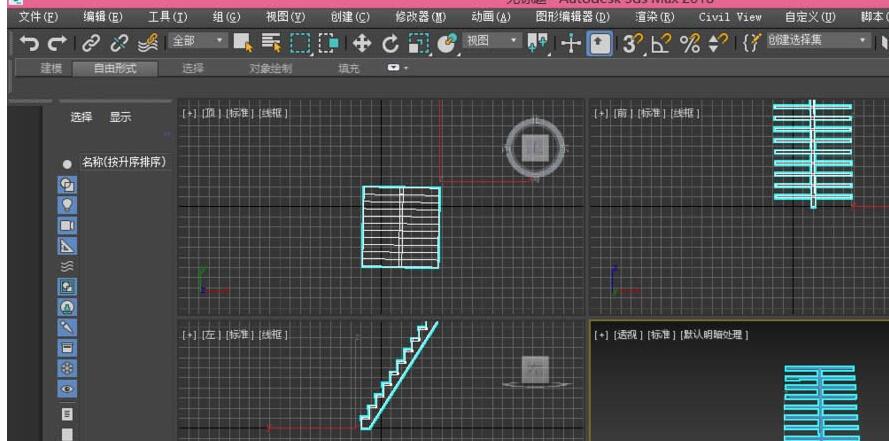Toggle display frozen objects (snowflake) filter
This screenshot has width=889, height=441.
pyautogui.click(x=67, y=368)
